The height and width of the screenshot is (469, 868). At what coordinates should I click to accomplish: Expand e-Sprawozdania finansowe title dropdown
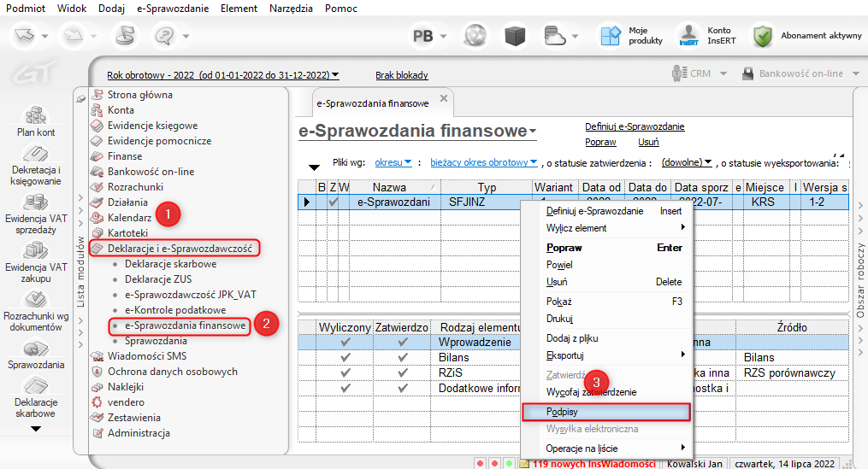click(533, 132)
